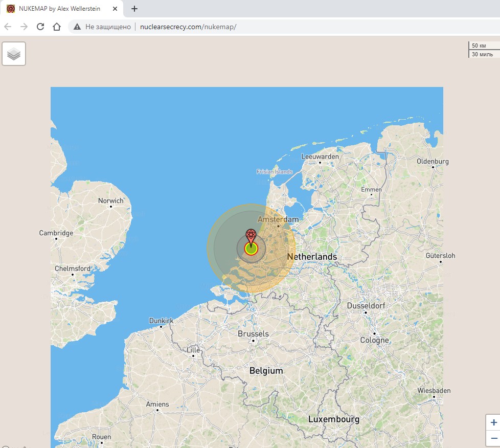
Task: Go forward with browser forward arrow
Action: click(x=24, y=27)
